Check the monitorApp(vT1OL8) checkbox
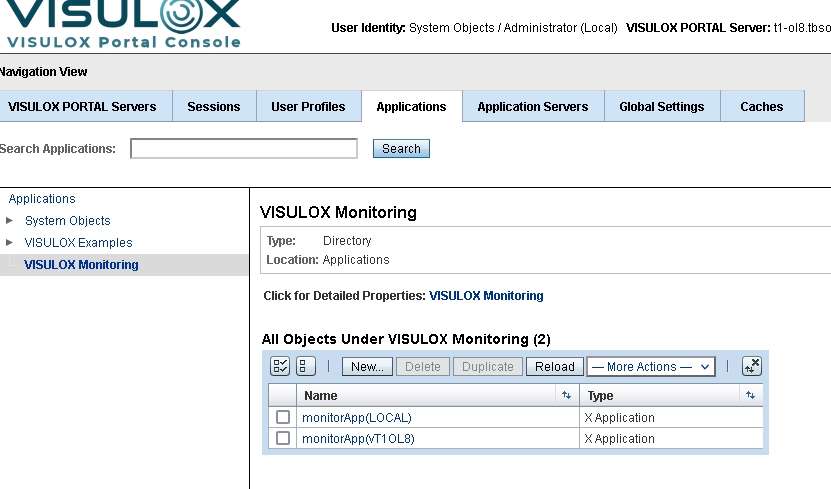The width and height of the screenshot is (831, 489). coord(283,438)
